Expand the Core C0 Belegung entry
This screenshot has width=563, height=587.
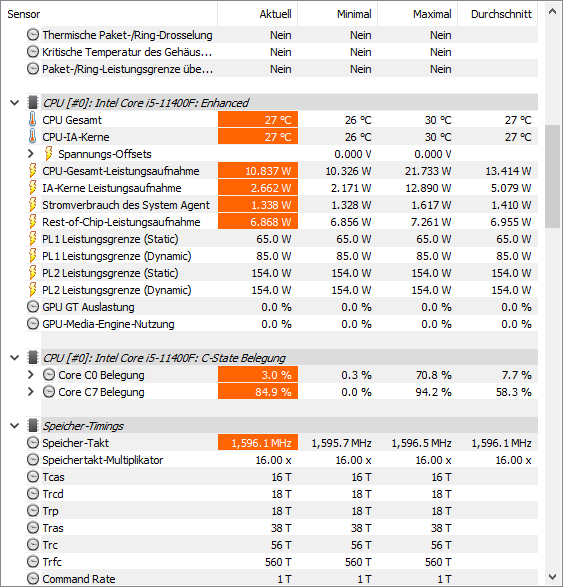(x=31, y=375)
